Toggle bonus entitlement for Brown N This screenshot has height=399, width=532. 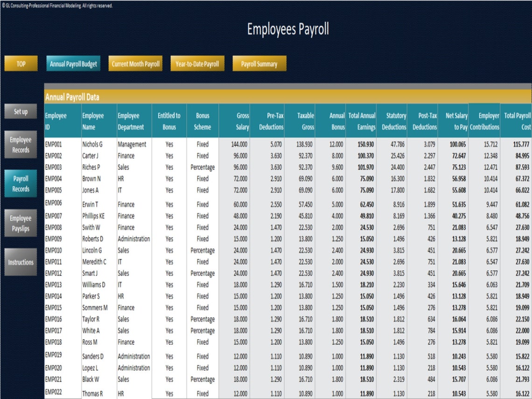coord(169,179)
